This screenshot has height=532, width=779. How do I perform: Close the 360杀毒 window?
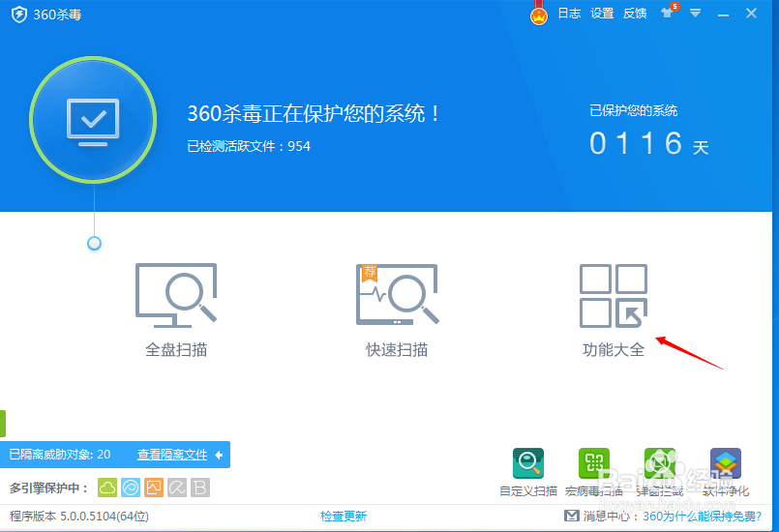pyautogui.click(x=751, y=14)
